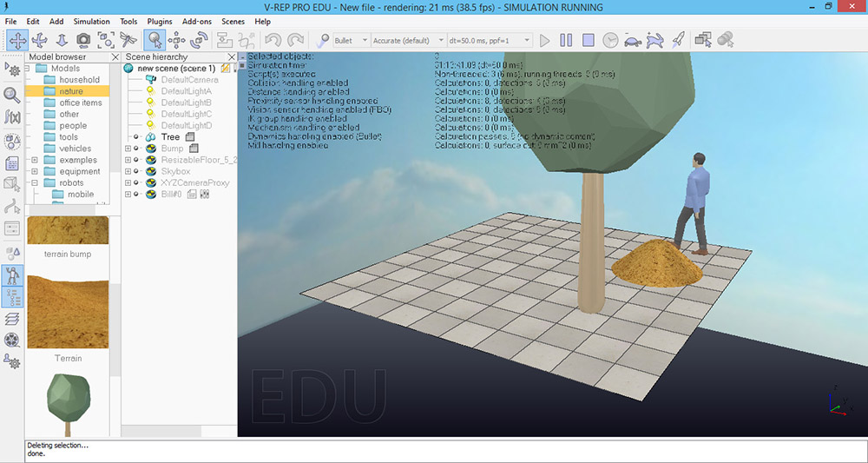Open the physics engine Bullet dropdown

351,41
